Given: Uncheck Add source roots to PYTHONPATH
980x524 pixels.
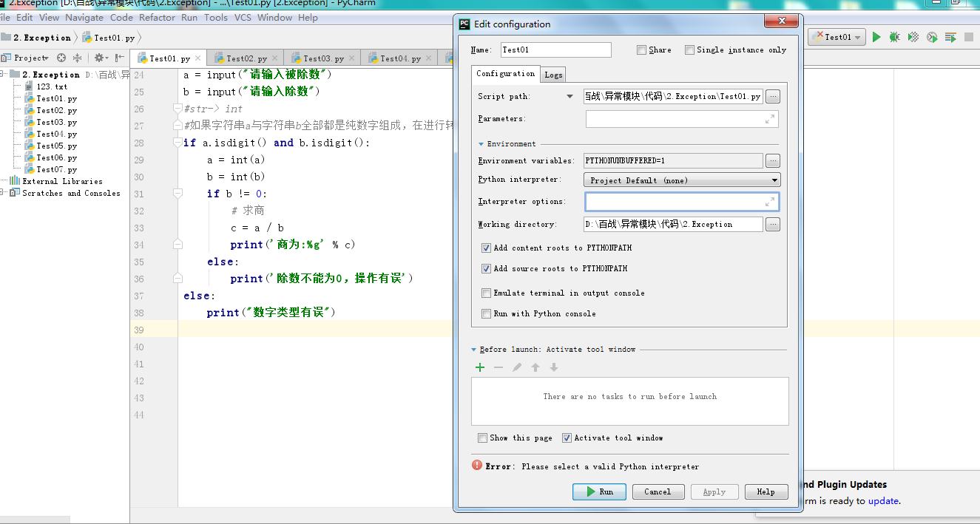Looking at the screenshot, I should tap(486, 268).
